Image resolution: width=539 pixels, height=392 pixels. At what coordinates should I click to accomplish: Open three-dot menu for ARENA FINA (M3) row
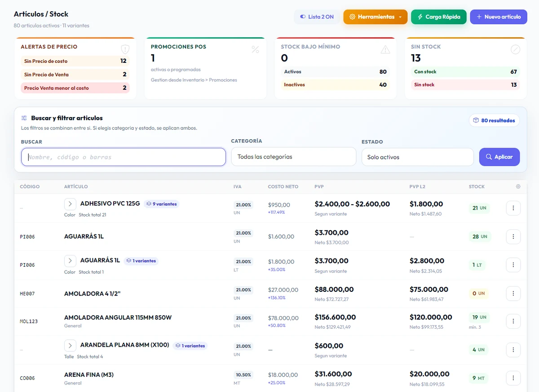pos(513,378)
